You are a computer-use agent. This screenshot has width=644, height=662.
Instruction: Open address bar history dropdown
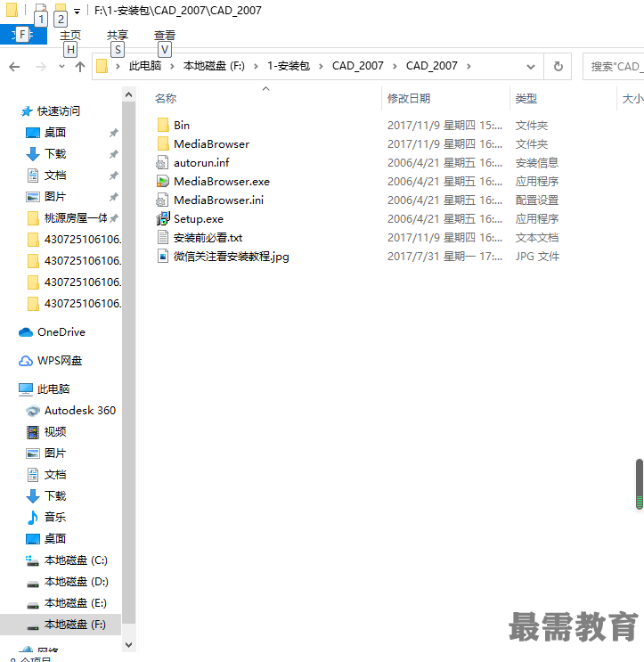pos(531,66)
